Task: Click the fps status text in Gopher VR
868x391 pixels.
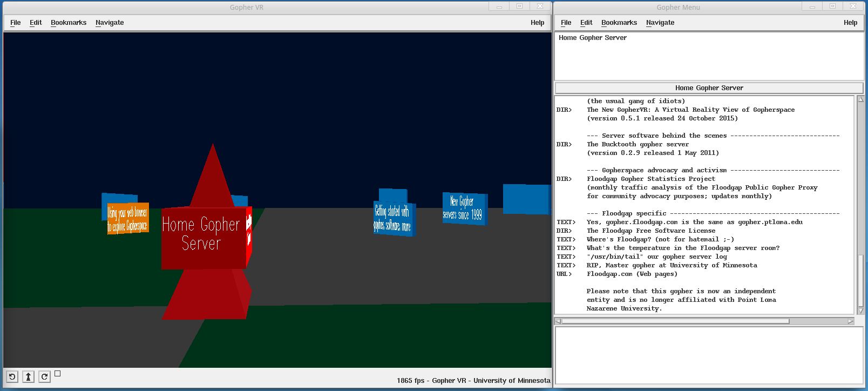Action: (x=473, y=380)
